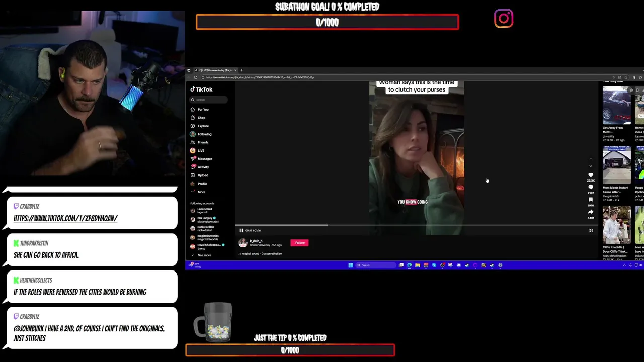
Task: Open the Friends icon in sidebar
Action: [x=193, y=142]
